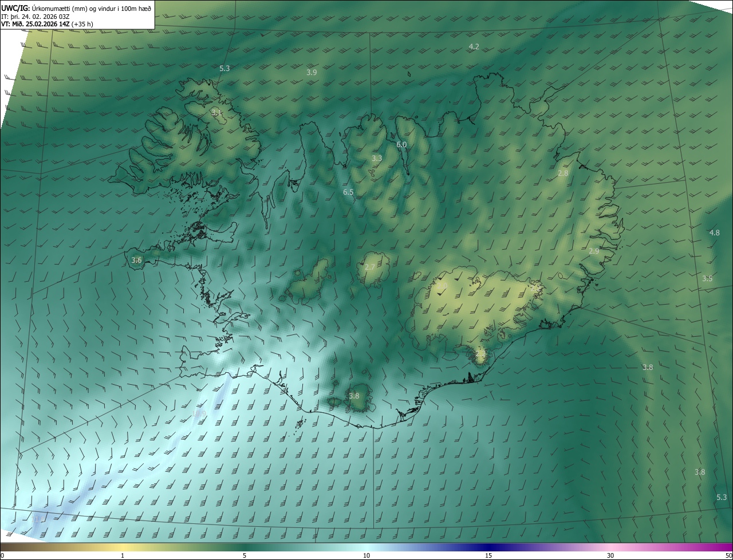The image size is (733, 560).
Task: Click the 6.0 value in north Iceland
Action: 401,144
